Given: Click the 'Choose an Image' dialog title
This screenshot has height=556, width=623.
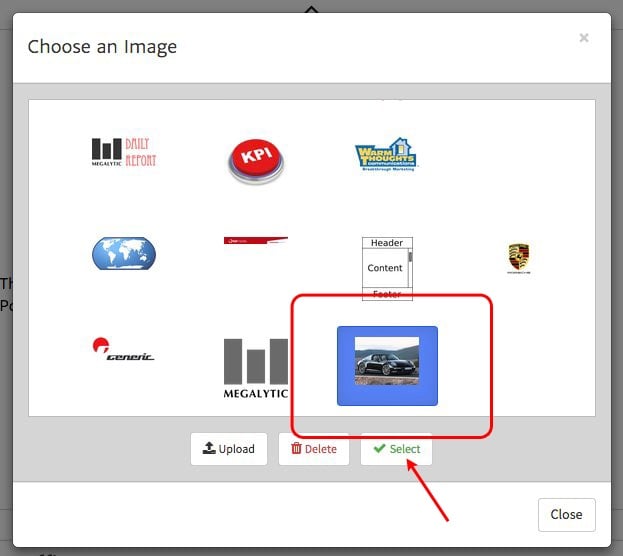Looking at the screenshot, I should [x=102, y=47].
